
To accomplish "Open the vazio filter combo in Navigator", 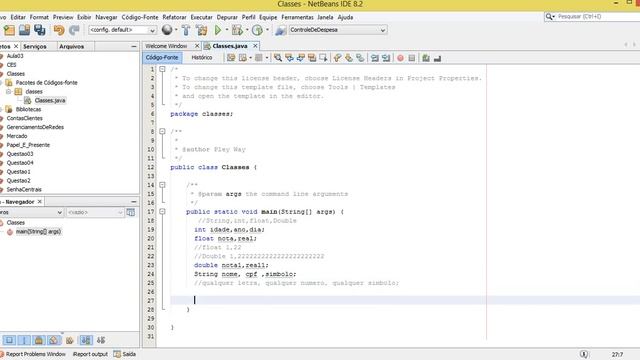I will [x=95, y=212].
